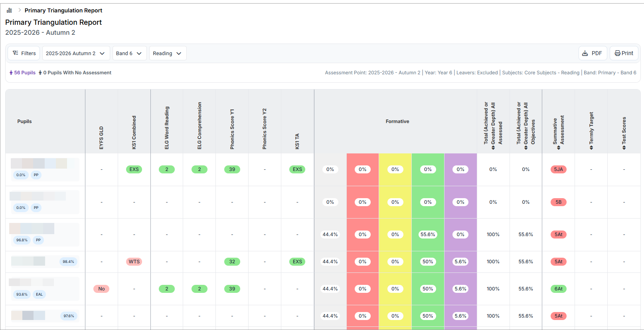Expand the 2025-2026 Autumn 2 term dropdown

(x=75, y=53)
